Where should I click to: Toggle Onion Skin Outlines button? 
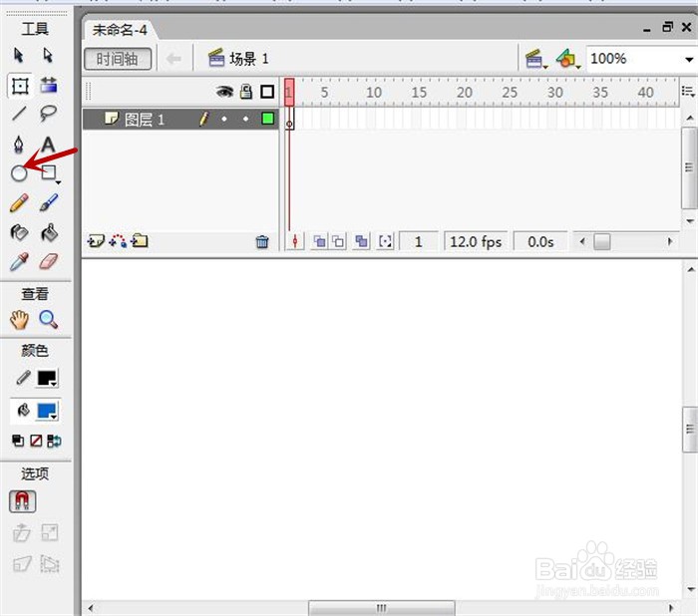click(x=338, y=241)
